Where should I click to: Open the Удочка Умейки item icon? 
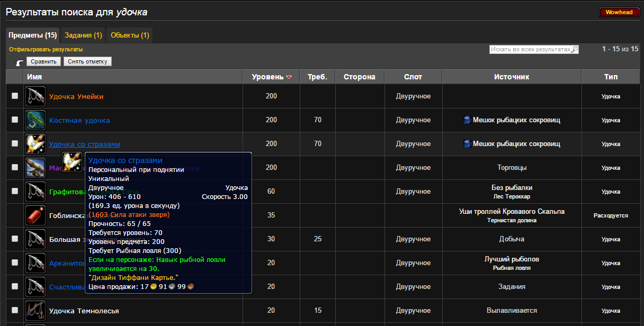point(35,96)
